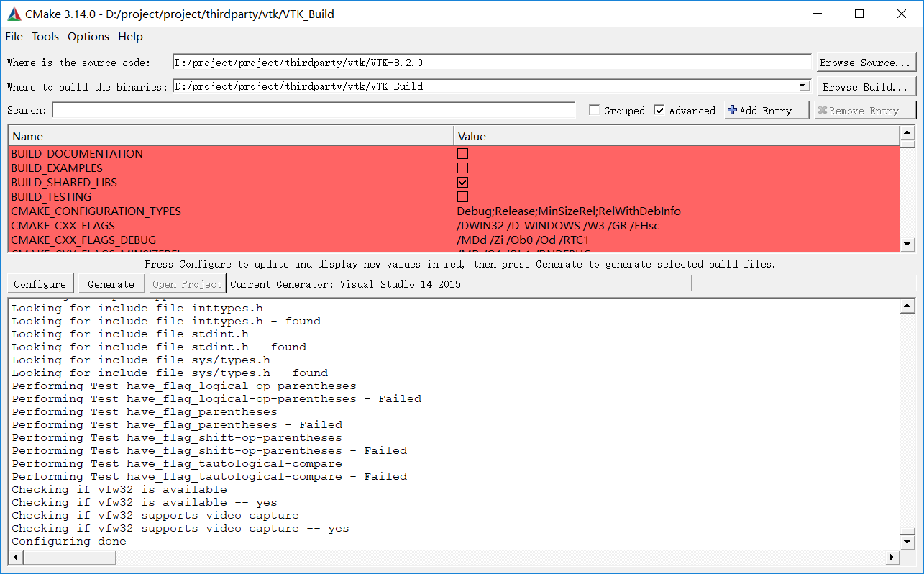Viewport: 924px width, 574px height.
Task: Click Browse Build
Action: coord(865,86)
